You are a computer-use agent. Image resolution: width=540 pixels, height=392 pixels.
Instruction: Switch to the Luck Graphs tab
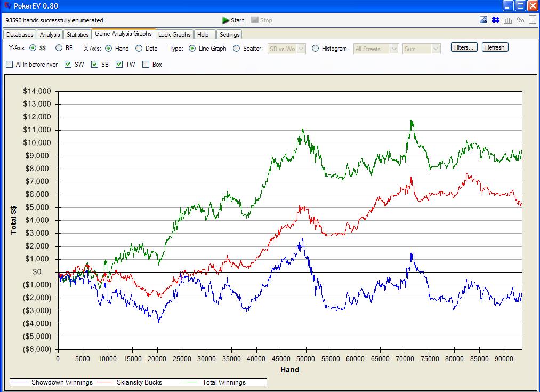[x=174, y=35]
